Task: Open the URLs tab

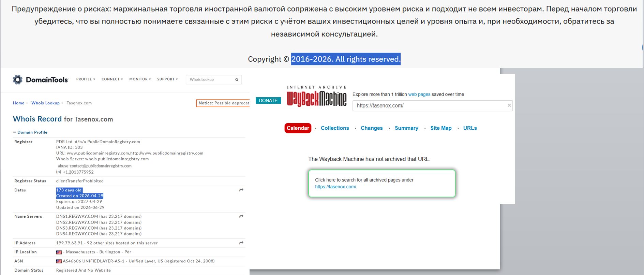Action: 470,128
